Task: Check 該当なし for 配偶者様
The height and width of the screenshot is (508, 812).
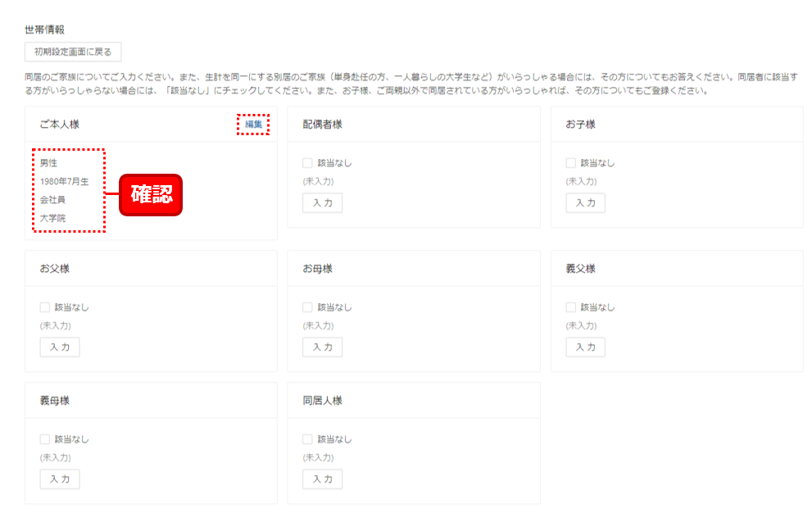Action: (307, 161)
